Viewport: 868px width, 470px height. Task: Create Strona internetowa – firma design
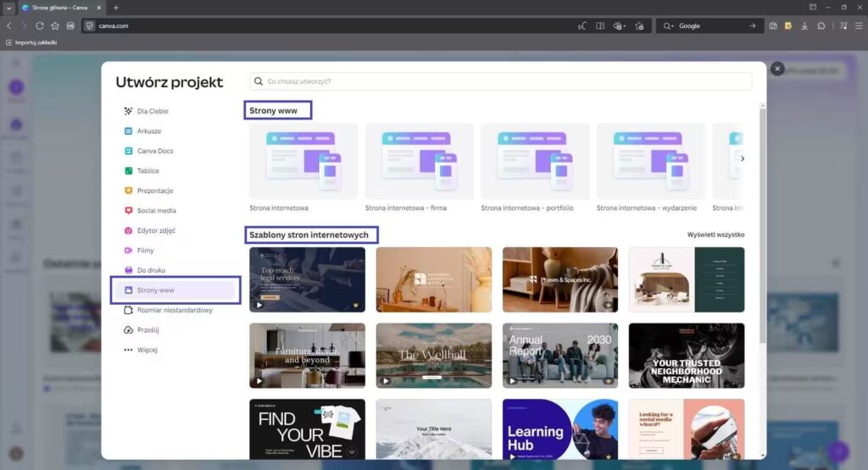[419, 161]
